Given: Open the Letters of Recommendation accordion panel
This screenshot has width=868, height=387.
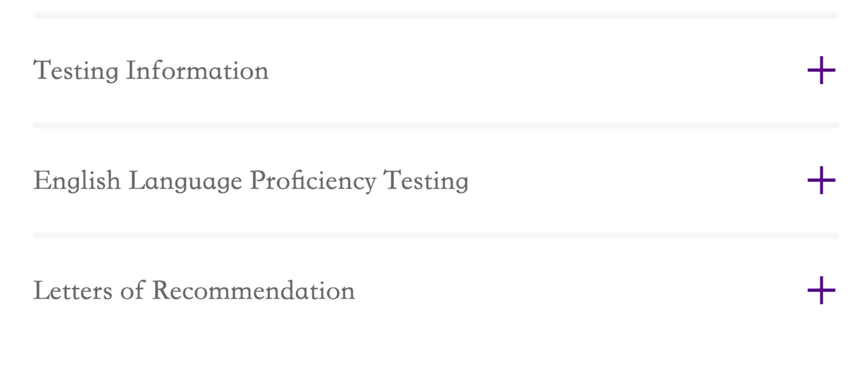Looking at the screenshot, I should coord(821,291).
